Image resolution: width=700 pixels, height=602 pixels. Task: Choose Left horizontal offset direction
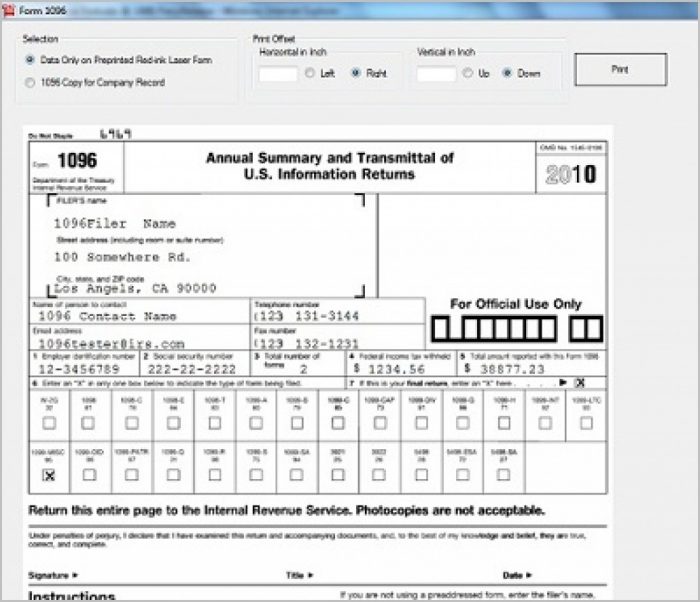[x=309, y=73]
